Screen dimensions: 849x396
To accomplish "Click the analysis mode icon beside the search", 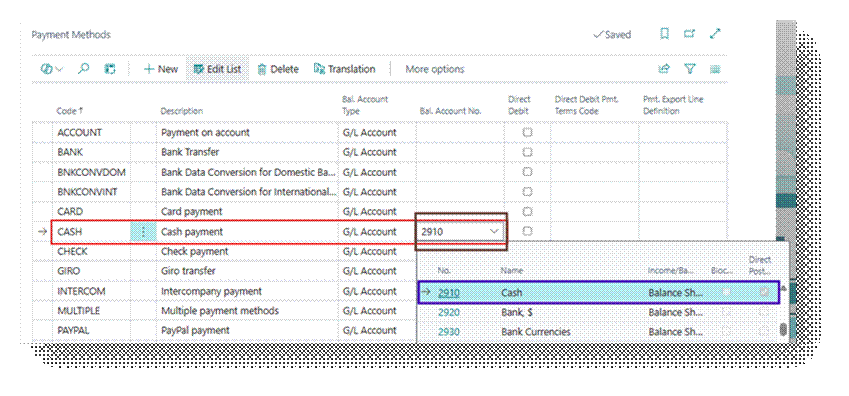I will pyautogui.click(x=110, y=69).
